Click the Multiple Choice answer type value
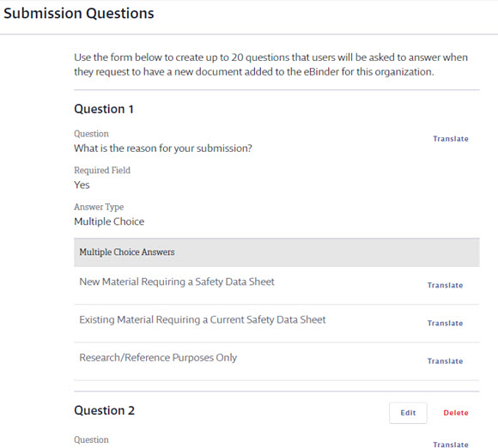 pyautogui.click(x=109, y=221)
